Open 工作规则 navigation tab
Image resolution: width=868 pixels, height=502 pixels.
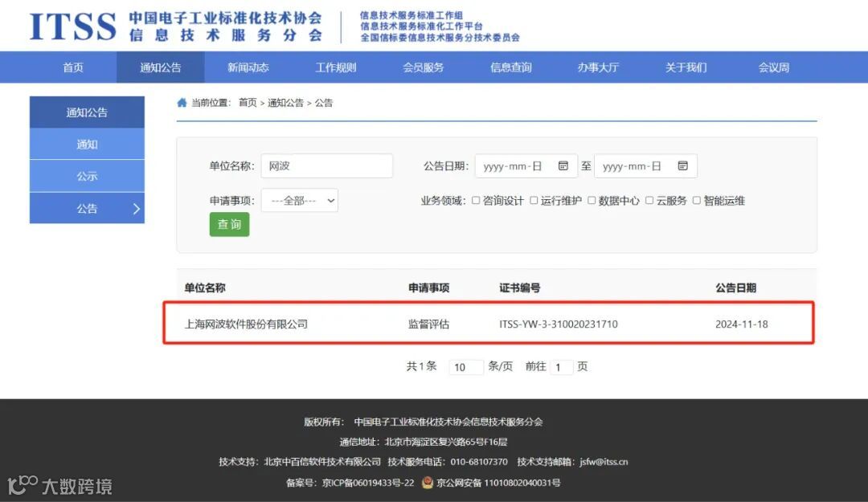[335, 67]
